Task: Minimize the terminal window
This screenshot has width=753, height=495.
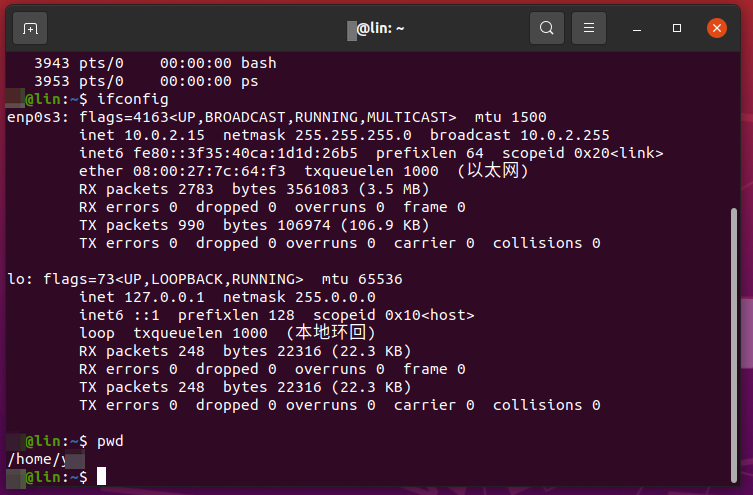Action: pyautogui.click(x=637, y=29)
